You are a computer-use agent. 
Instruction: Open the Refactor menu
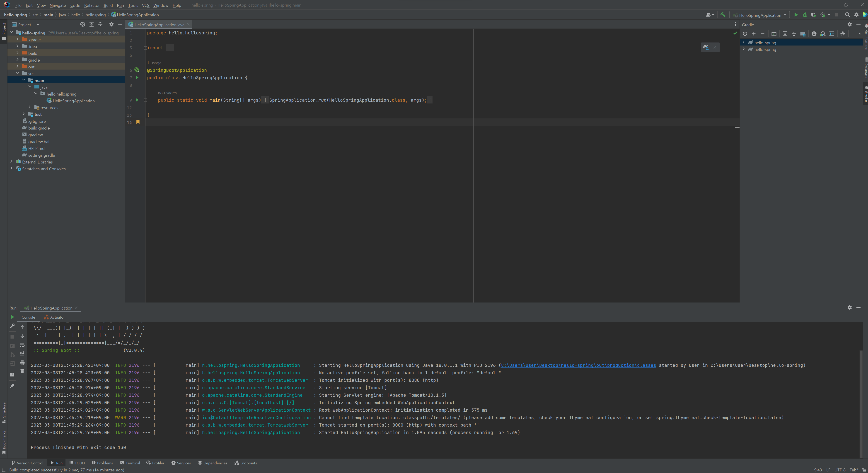pos(92,5)
